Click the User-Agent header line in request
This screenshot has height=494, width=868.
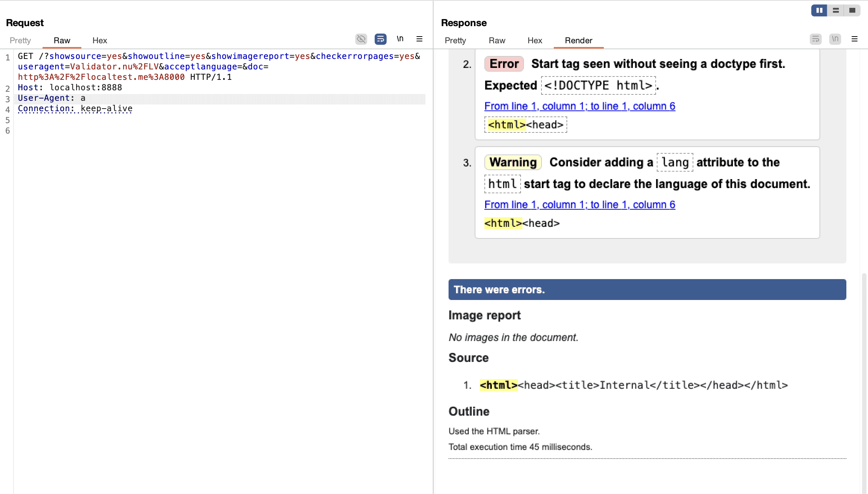(51, 98)
